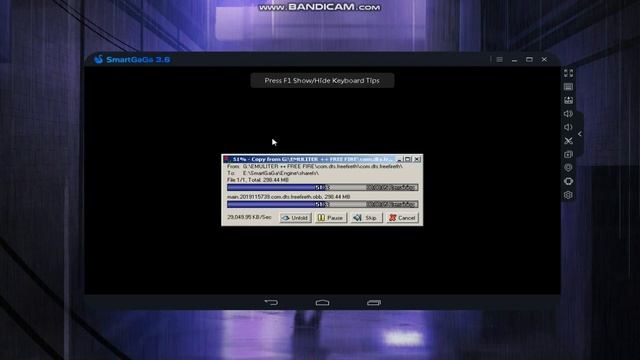Click the total copy progress bar

point(322,187)
